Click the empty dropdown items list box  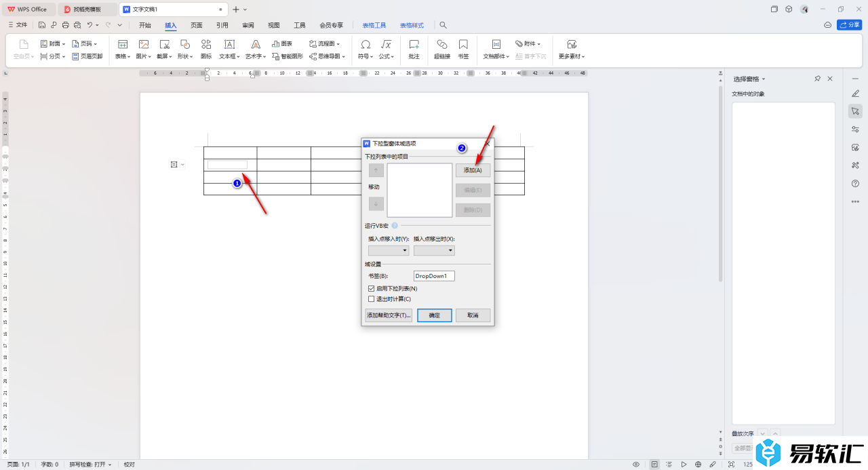point(420,190)
